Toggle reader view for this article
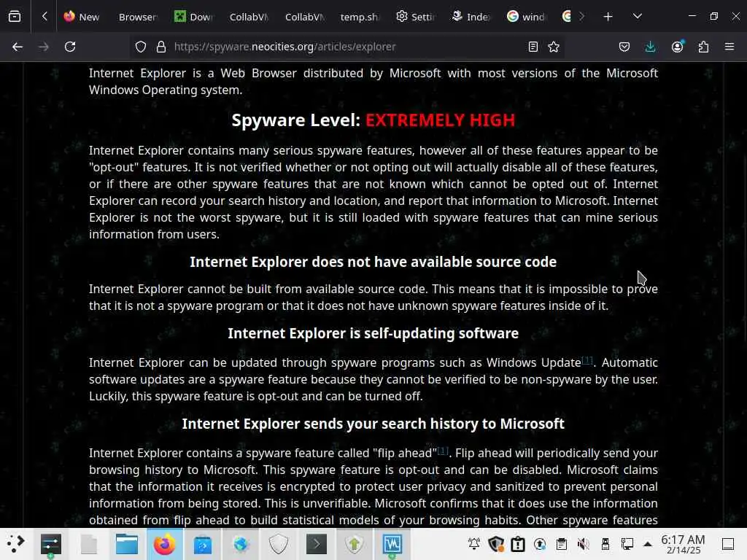Viewport: 747px width, 560px height. [x=533, y=47]
